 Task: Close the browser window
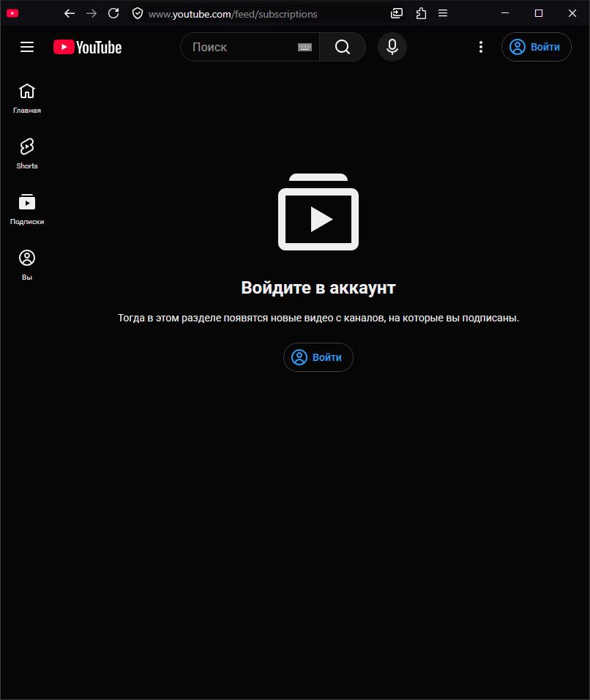click(572, 13)
